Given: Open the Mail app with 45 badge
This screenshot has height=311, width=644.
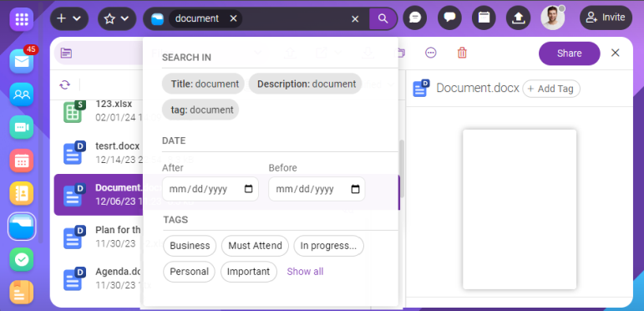Looking at the screenshot, I should 22,62.
